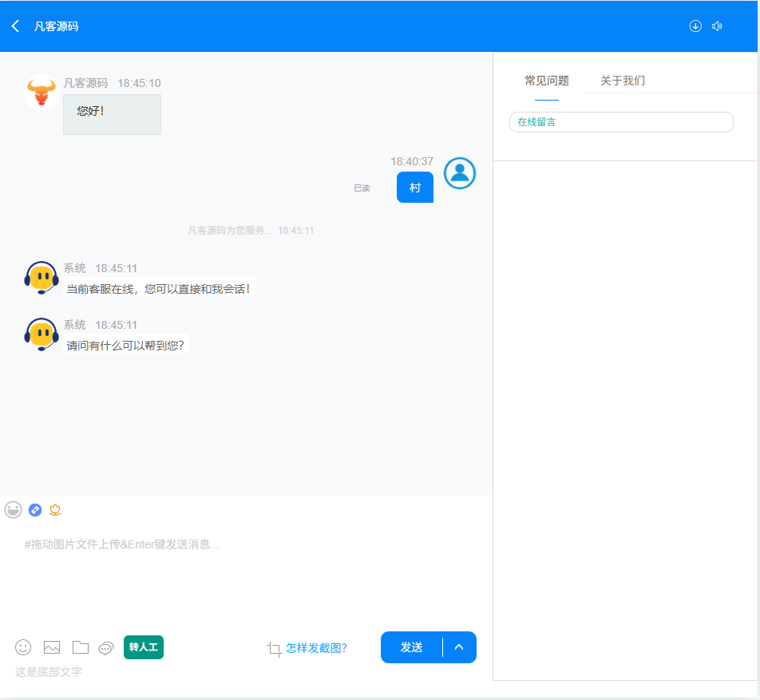Click the orange flower icon
The width and height of the screenshot is (760, 700).
(x=55, y=510)
